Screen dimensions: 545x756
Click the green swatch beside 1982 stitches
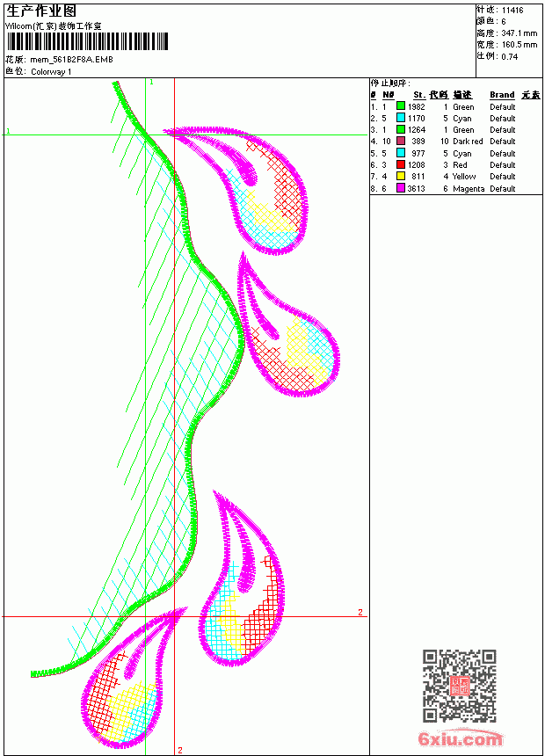point(400,106)
